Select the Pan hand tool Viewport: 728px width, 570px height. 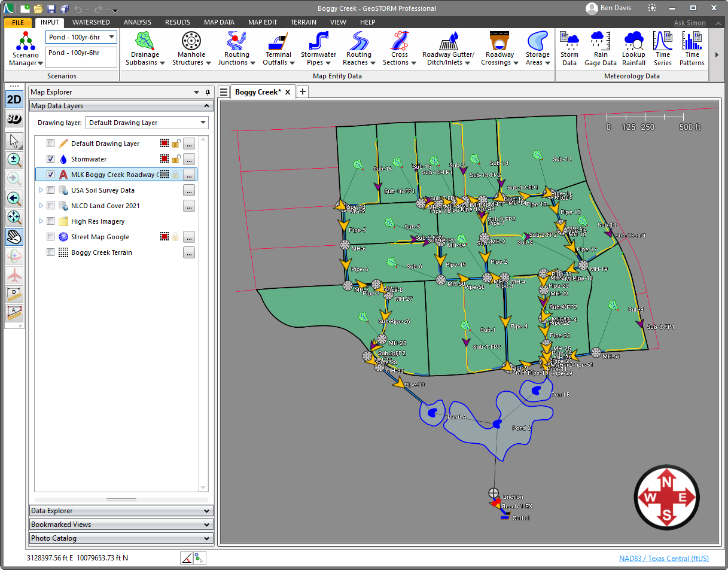13,237
